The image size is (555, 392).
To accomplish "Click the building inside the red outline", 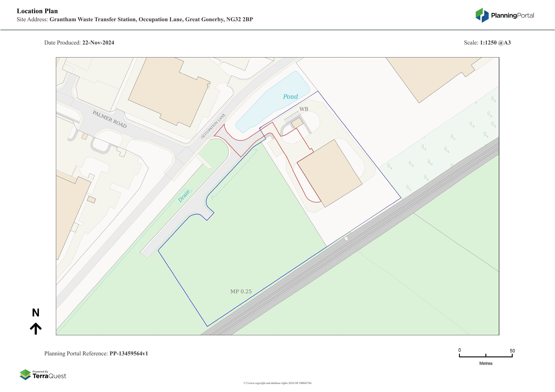I will point(329,173).
